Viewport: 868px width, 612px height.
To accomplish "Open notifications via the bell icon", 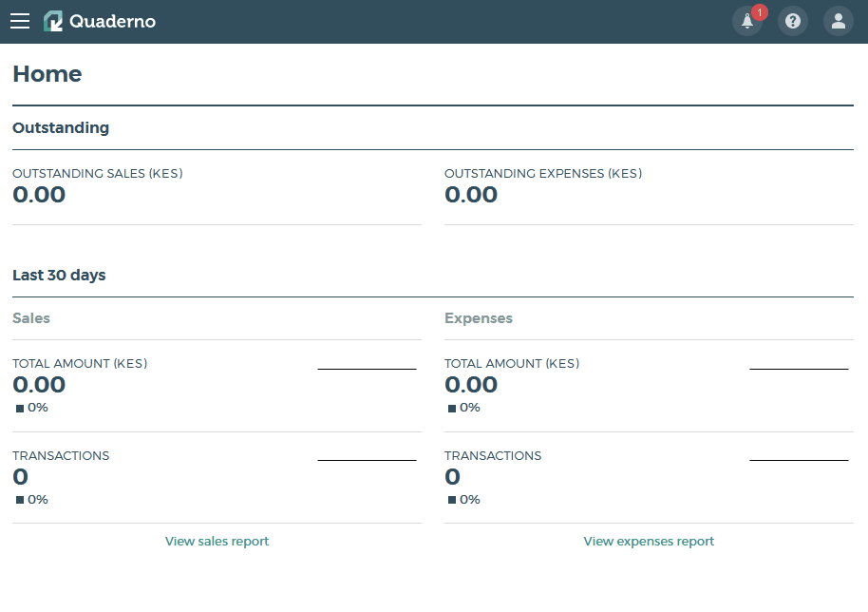I will click(x=746, y=21).
